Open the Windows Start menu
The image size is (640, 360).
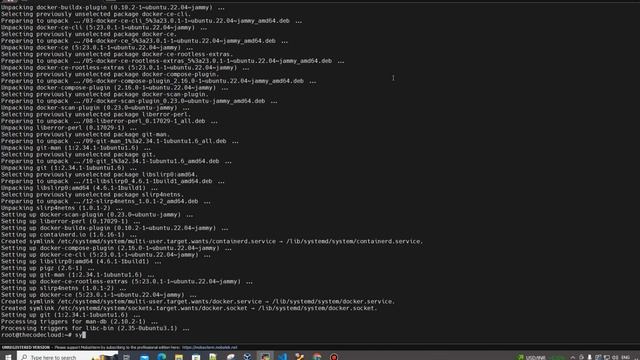[8, 357]
